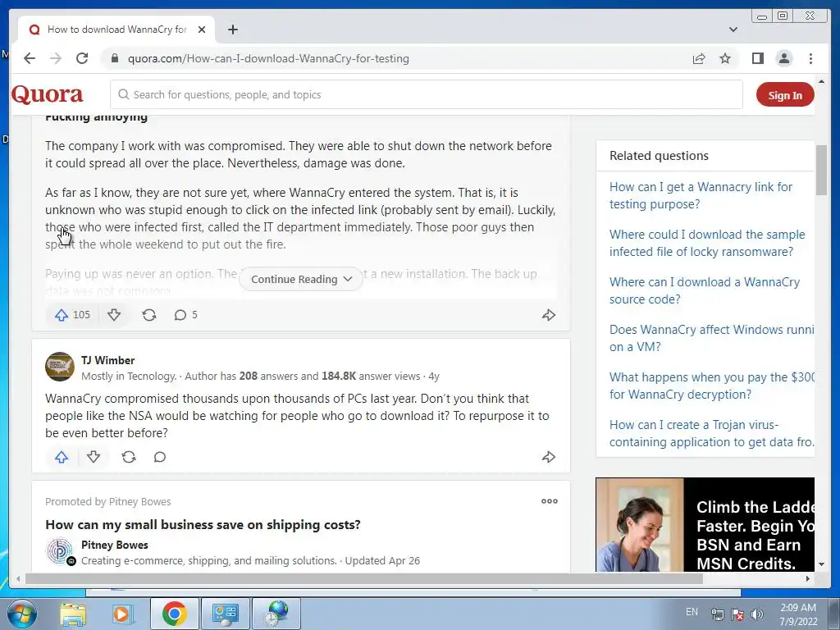Go back to the previous page in Chrome

pyautogui.click(x=30, y=58)
